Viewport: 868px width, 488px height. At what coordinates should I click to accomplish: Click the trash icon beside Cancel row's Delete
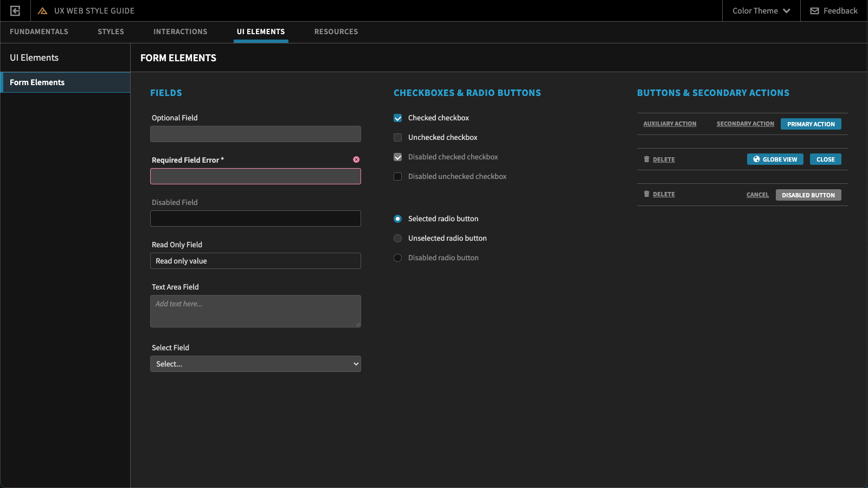click(x=646, y=194)
